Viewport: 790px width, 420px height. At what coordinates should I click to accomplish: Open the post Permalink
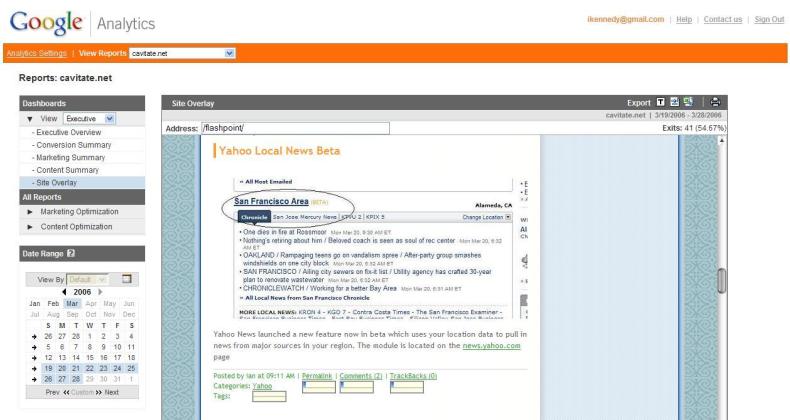[317, 376]
